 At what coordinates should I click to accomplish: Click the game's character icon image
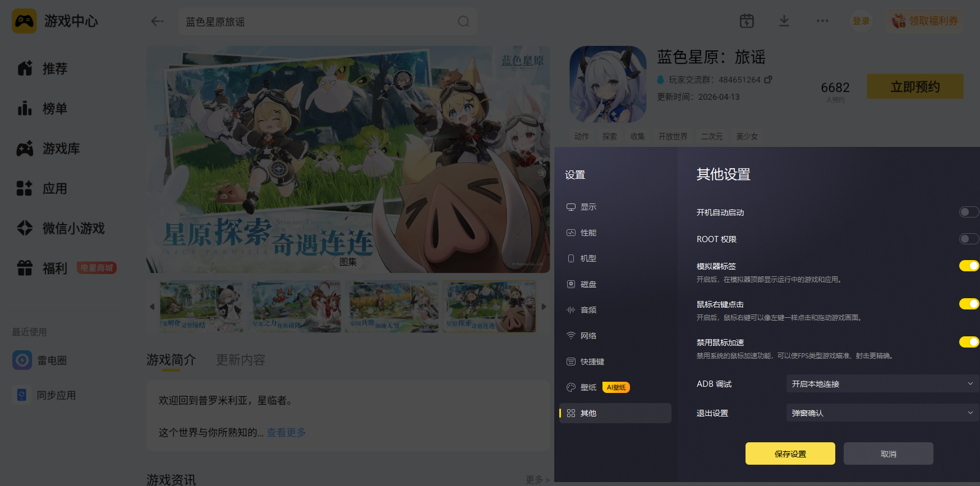tap(608, 84)
